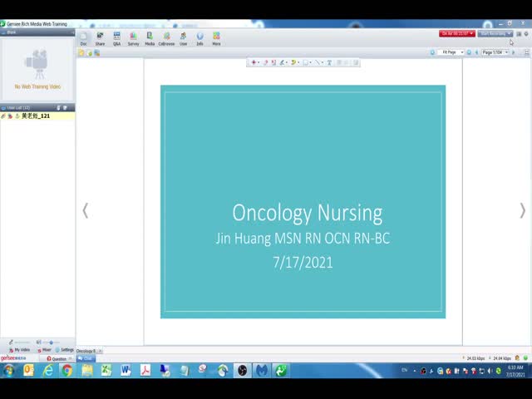
Task: Click the volume icon in system tray
Action: (x=490, y=371)
